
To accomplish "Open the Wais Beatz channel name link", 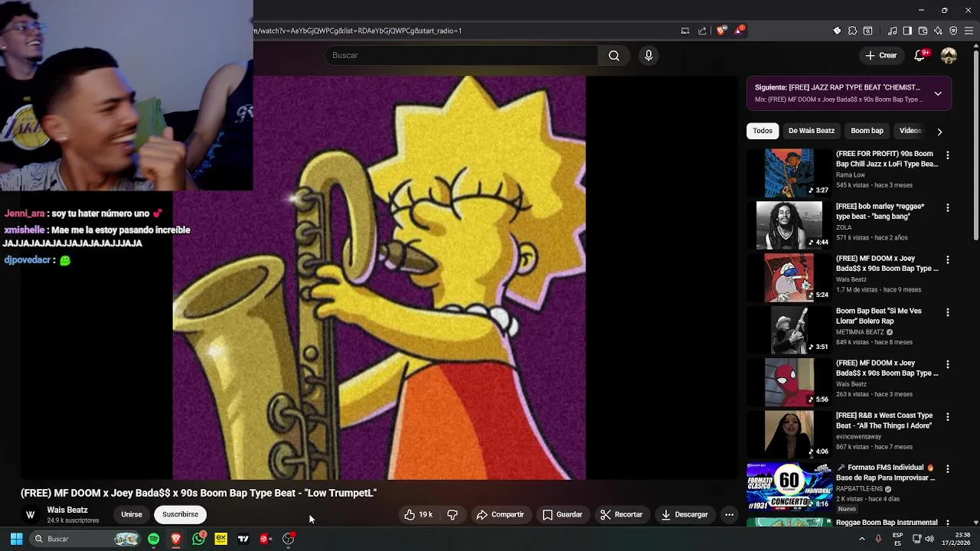I will [67, 510].
